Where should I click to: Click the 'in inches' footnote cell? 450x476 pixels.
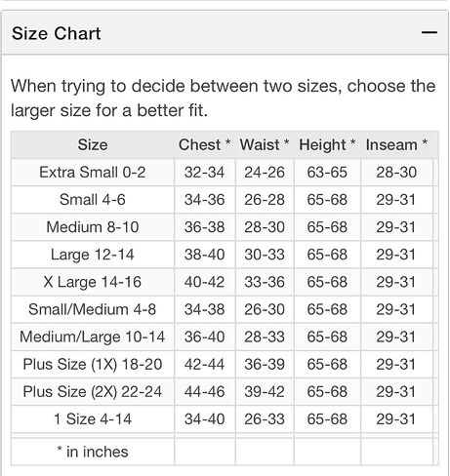93,452
